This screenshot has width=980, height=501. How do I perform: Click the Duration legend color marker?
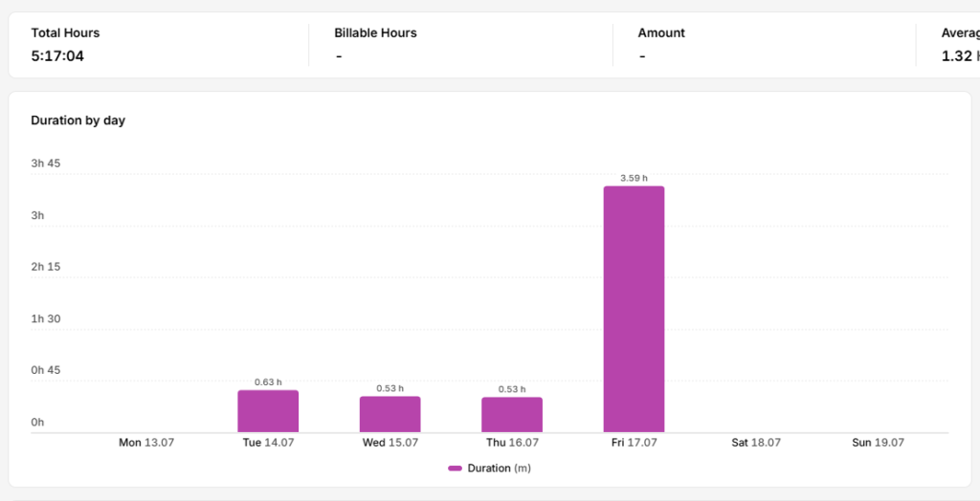[455, 468]
